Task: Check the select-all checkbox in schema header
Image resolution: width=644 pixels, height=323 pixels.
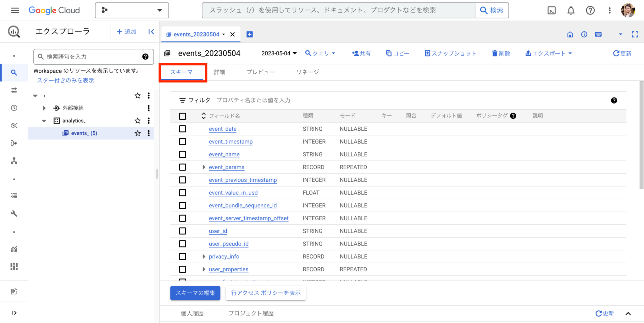Action: tap(182, 116)
